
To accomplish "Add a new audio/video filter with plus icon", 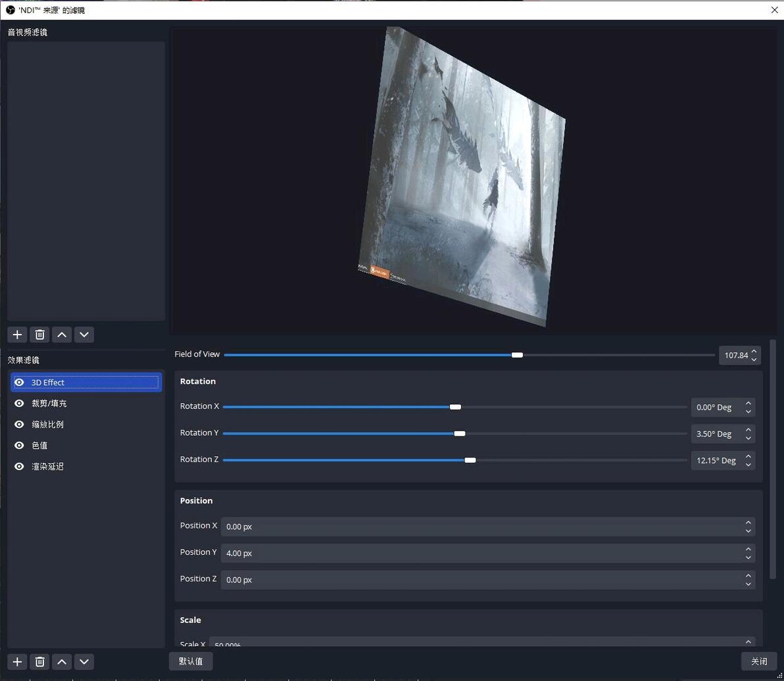I will 17,335.
